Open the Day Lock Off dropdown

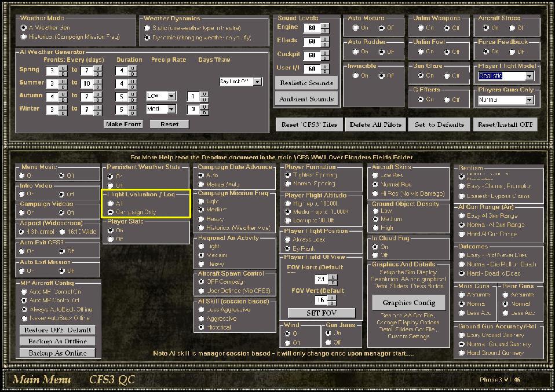click(258, 82)
